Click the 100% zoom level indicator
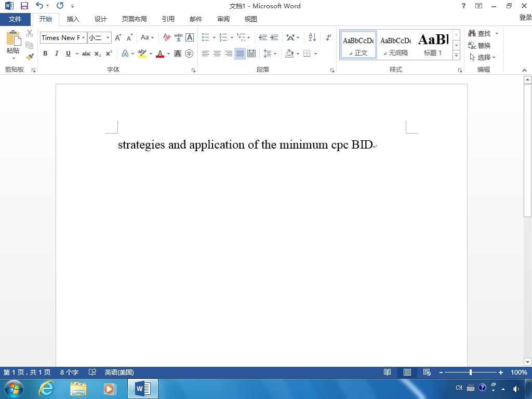This screenshot has height=399, width=532. click(x=519, y=372)
